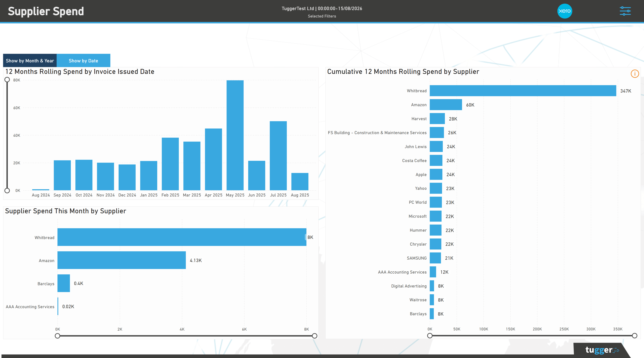Screen dimensions: 644x358
Task: Click the 'Aug 2024' axis label
Action: coord(41,195)
